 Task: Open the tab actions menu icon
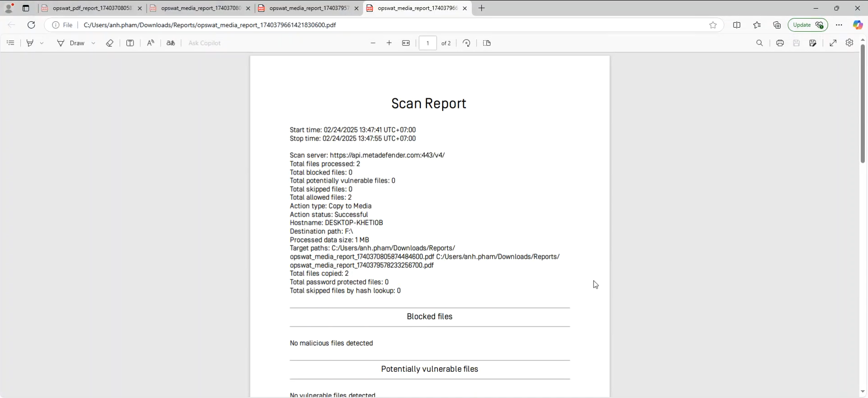point(26,8)
